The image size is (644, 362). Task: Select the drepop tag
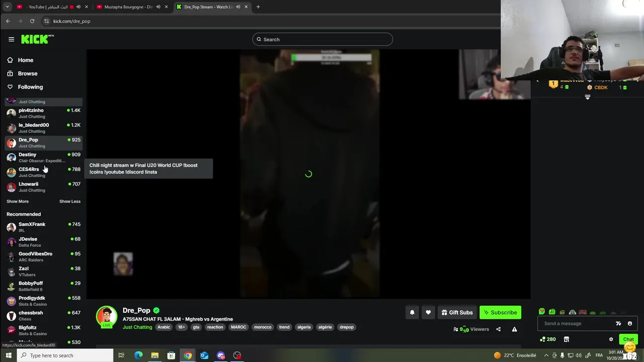coord(347,327)
